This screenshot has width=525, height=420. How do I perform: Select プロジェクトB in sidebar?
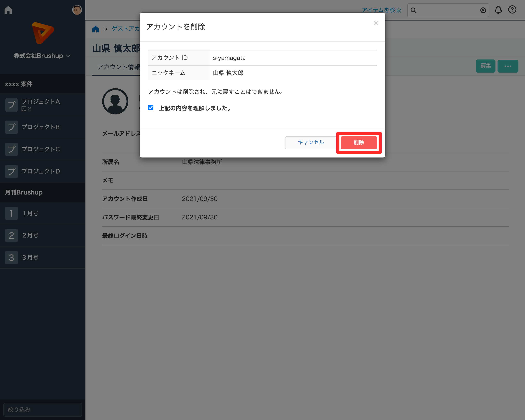pos(41,127)
